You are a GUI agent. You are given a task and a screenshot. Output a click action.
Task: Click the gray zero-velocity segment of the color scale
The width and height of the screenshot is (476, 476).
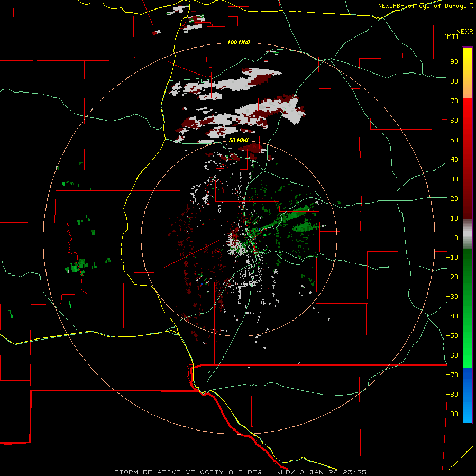click(467, 234)
